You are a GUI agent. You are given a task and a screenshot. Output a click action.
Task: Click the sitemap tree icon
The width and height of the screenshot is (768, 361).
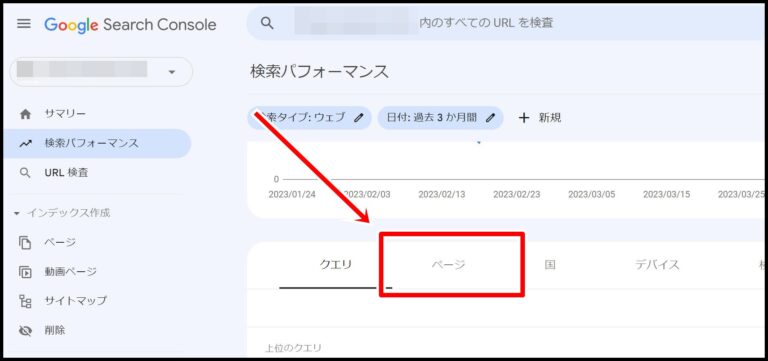tap(25, 301)
